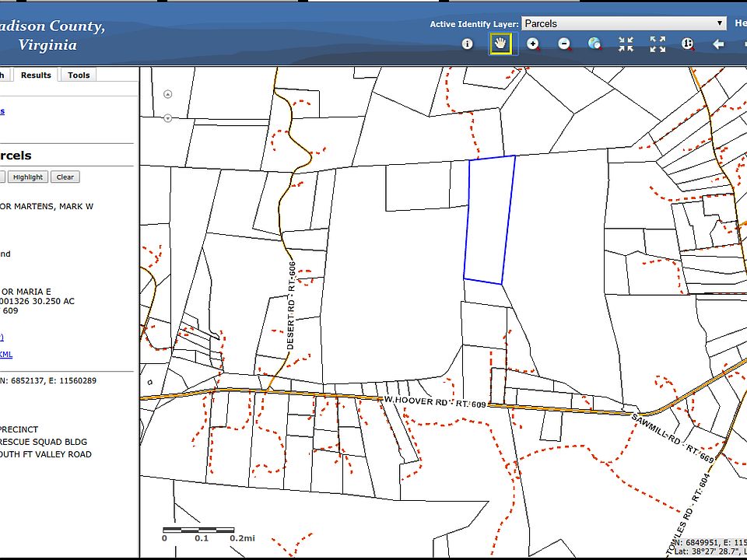Click the up arrow circle on map

[168, 94]
